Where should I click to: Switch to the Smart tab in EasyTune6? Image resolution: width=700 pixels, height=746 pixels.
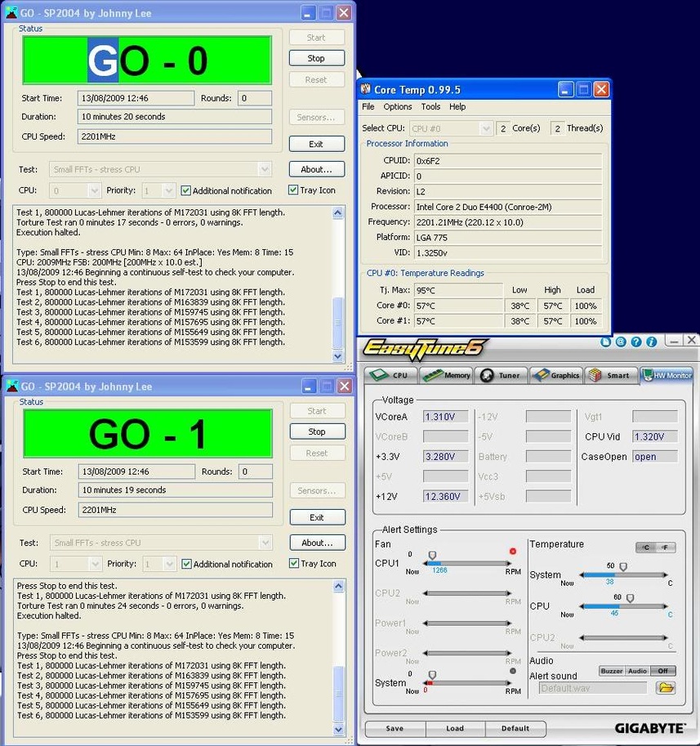(x=611, y=375)
